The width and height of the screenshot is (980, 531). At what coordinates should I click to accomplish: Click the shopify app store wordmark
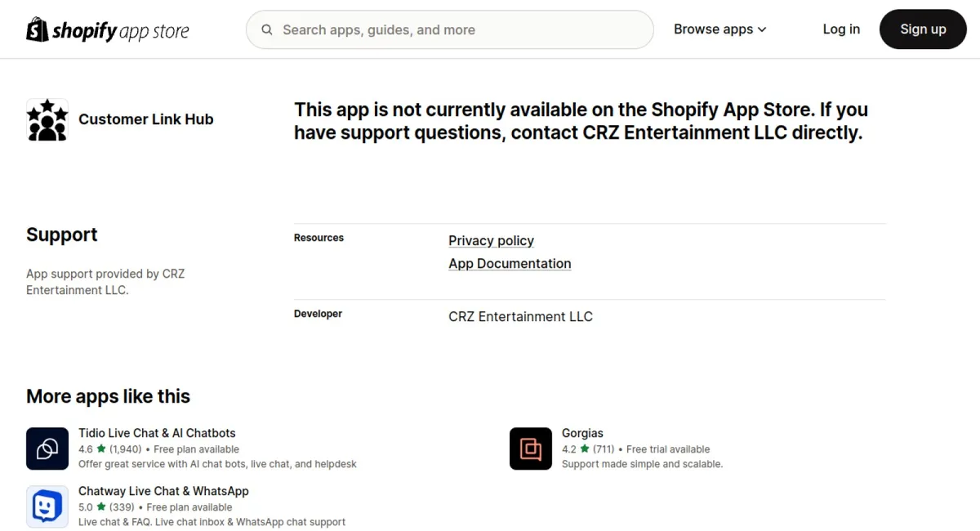[120, 31]
